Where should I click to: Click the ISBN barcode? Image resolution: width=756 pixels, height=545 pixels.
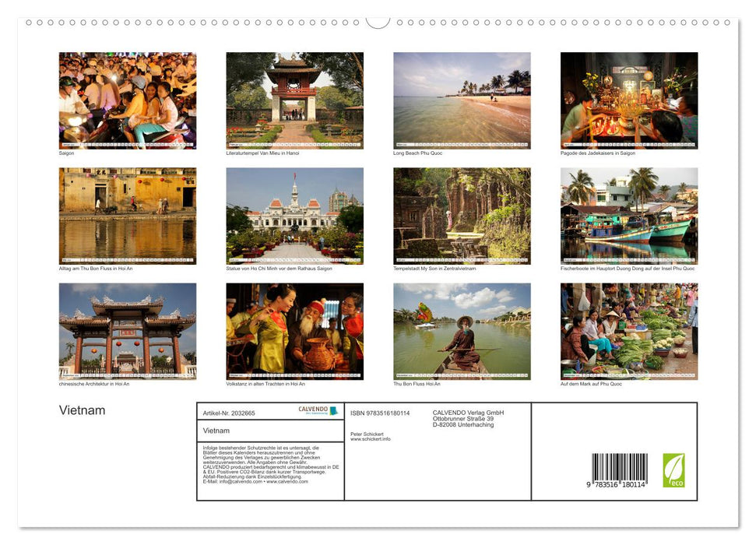click(619, 470)
